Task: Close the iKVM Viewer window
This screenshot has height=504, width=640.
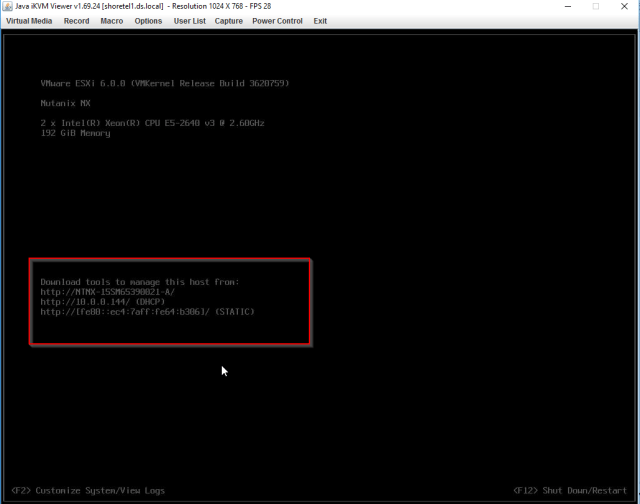Action: (624, 6)
